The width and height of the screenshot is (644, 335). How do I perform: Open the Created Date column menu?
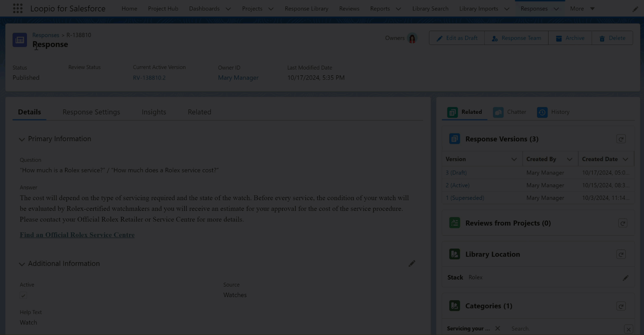pos(625,159)
